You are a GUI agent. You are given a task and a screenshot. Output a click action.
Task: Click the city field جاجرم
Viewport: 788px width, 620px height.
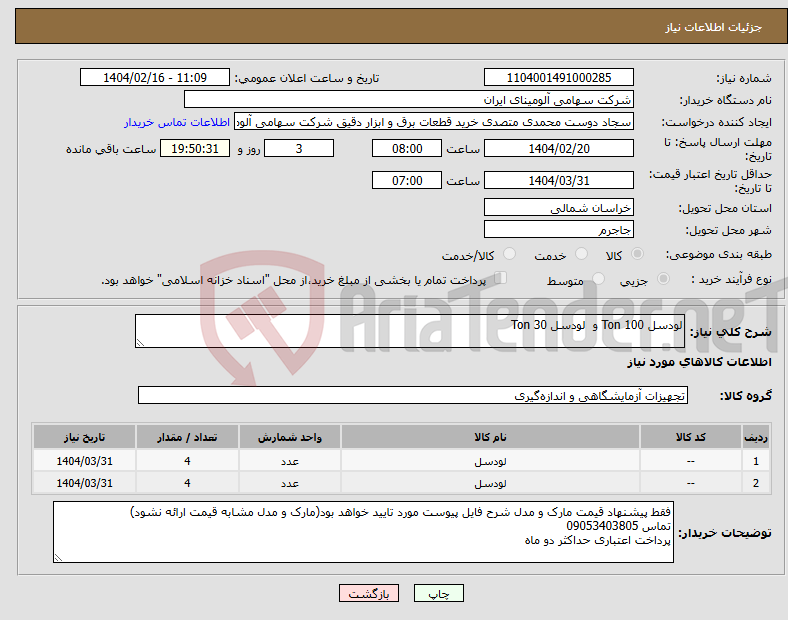click(x=558, y=230)
